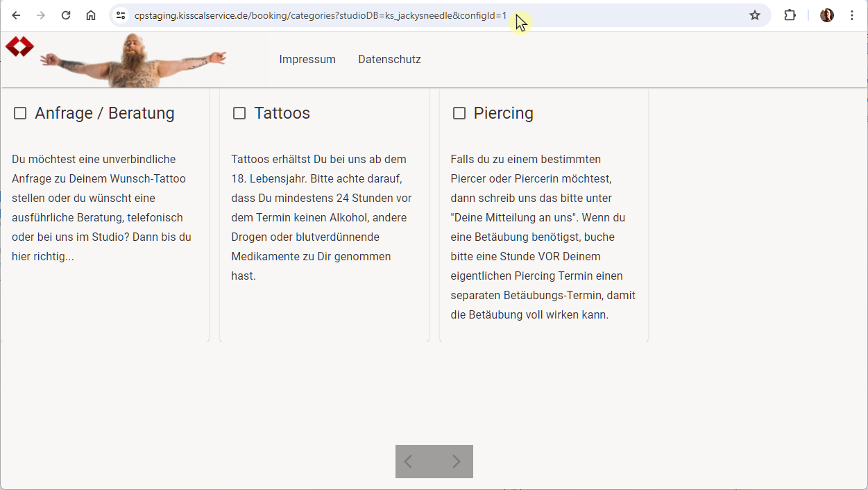This screenshot has width=868, height=490.
Task: Click the browser forward arrow
Action: [41, 15]
